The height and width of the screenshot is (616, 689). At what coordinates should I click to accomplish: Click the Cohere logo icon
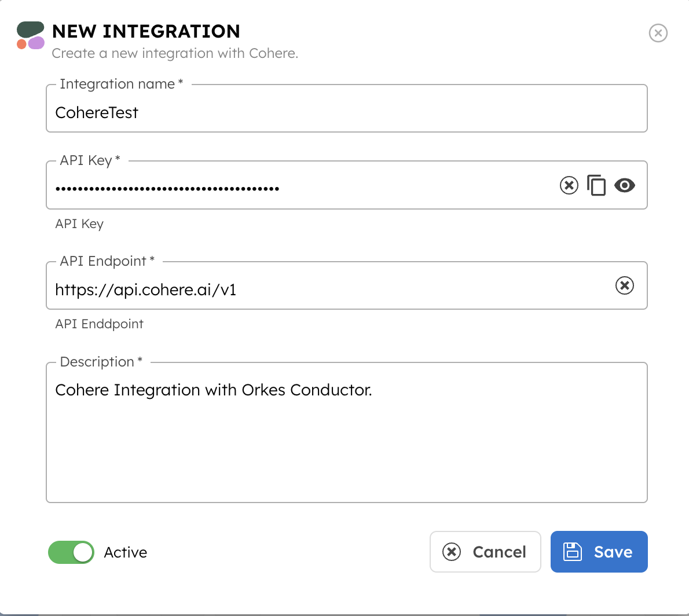(x=31, y=35)
